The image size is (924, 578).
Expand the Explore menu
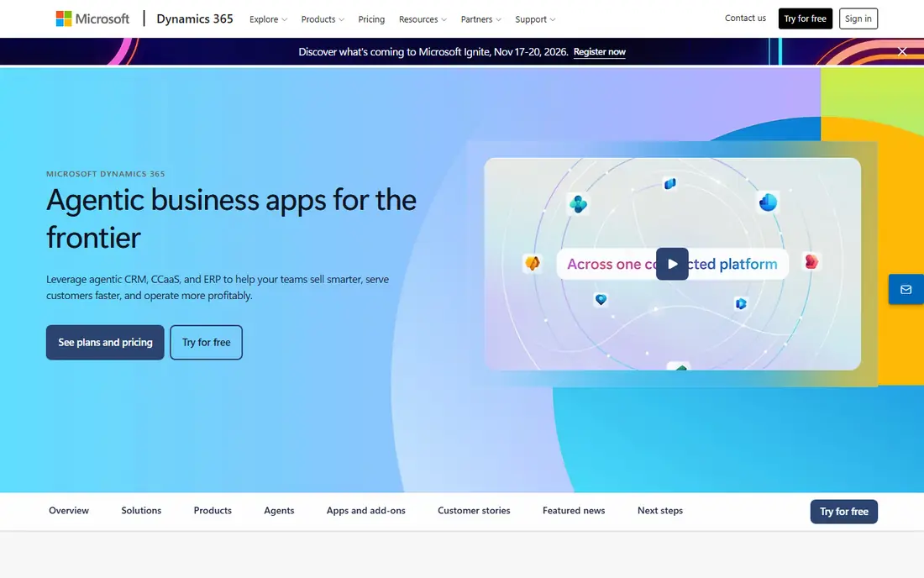(268, 19)
